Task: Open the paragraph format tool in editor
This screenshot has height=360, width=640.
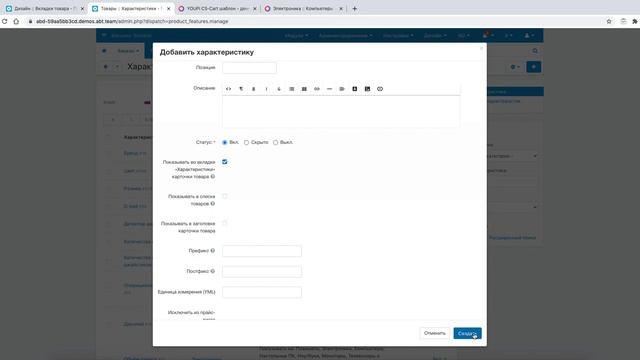Action: pos(241,89)
